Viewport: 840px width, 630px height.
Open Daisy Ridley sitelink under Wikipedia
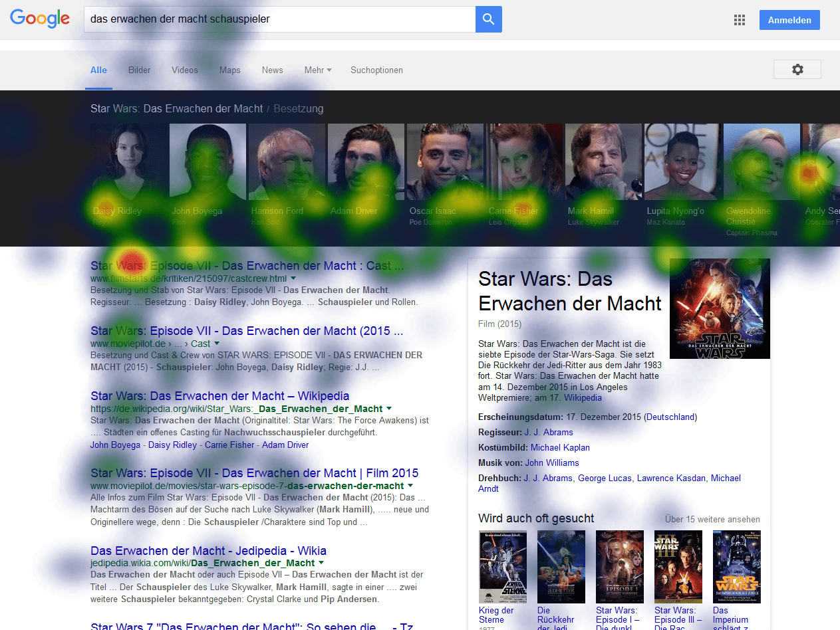172,445
